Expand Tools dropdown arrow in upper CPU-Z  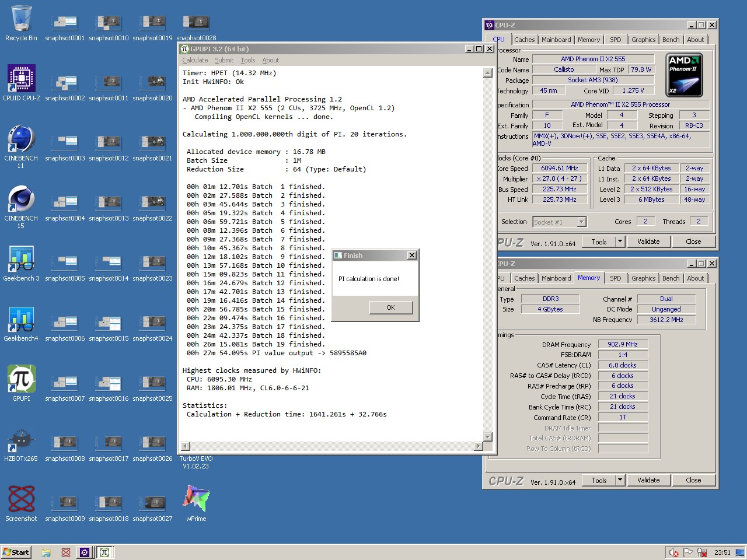click(620, 242)
